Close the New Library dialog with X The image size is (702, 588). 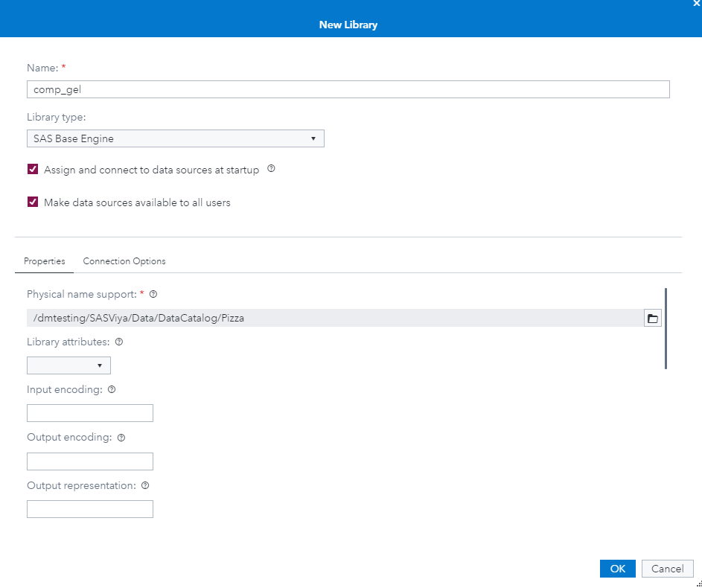[x=696, y=4]
